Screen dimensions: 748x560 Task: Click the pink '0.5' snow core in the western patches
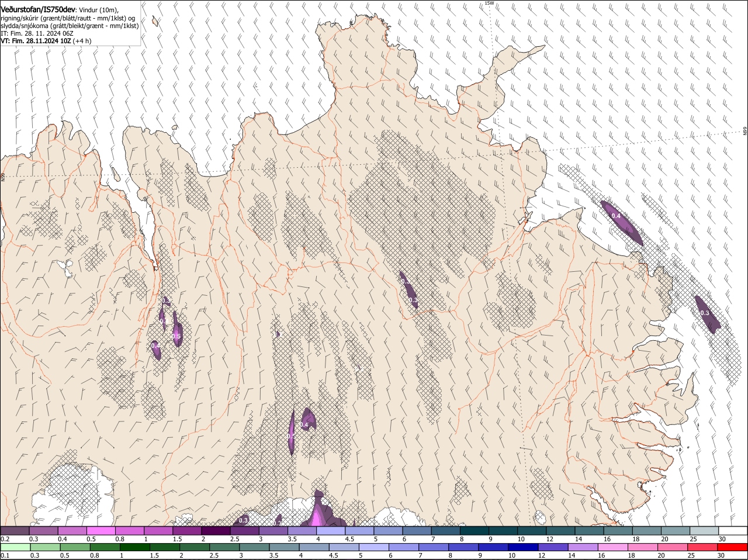click(176, 336)
